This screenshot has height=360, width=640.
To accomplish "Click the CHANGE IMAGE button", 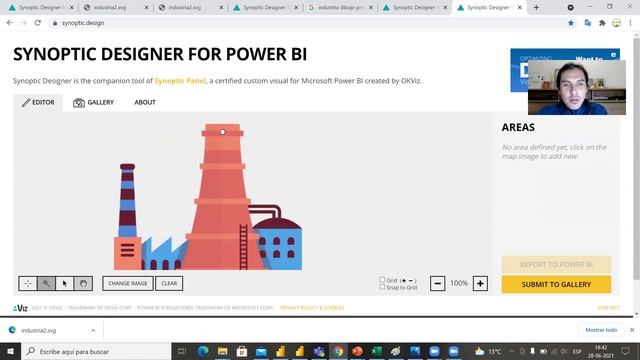I will (128, 283).
